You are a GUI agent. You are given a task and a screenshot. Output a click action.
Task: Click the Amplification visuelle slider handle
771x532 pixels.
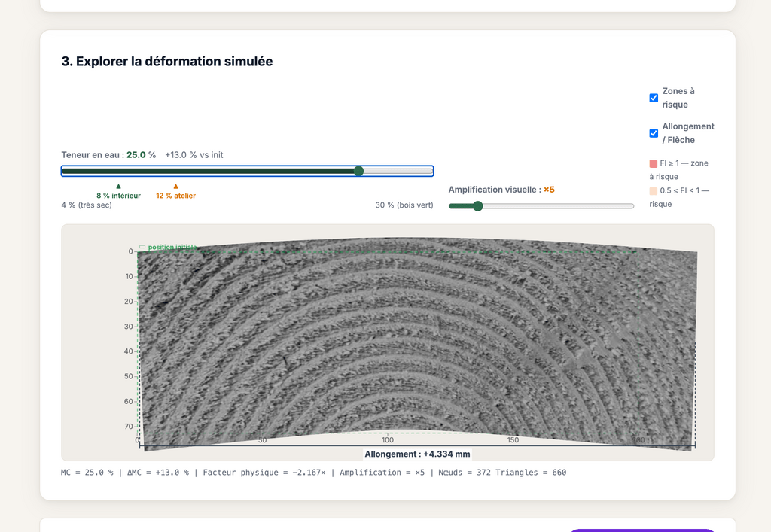coord(477,206)
